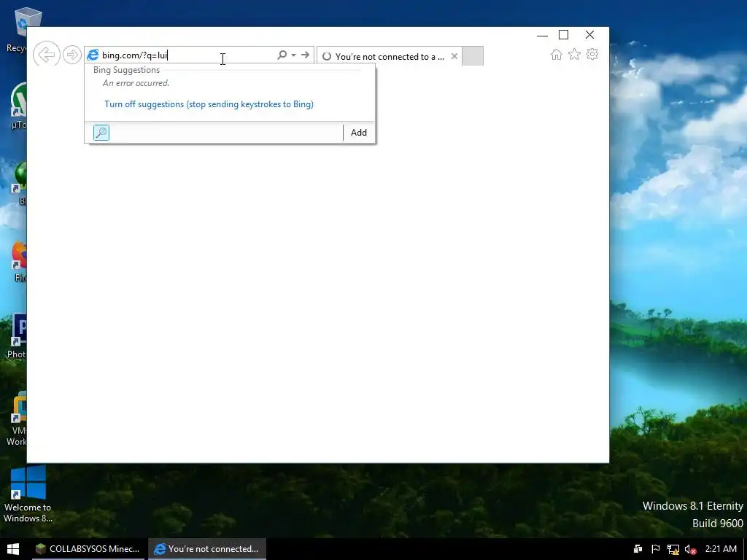The height and width of the screenshot is (560, 747).
Task: Click the forward navigation arrow
Action: tap(72, 55)
